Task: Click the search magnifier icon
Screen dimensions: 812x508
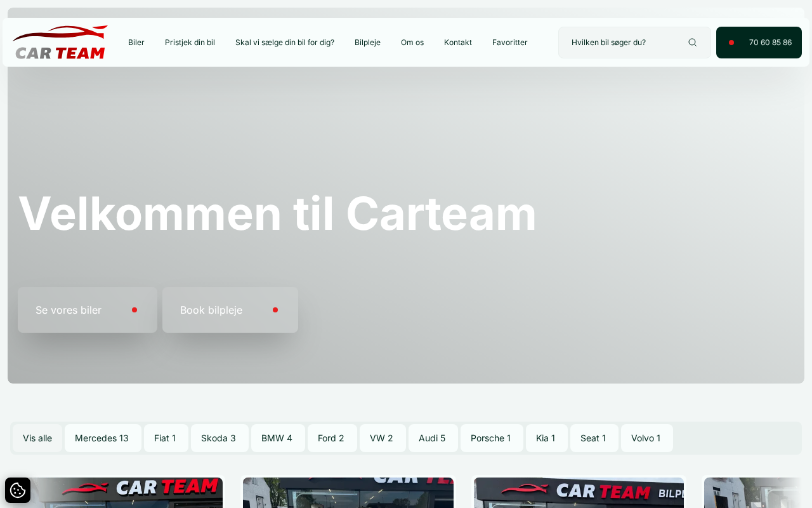Action: point(693,43)
